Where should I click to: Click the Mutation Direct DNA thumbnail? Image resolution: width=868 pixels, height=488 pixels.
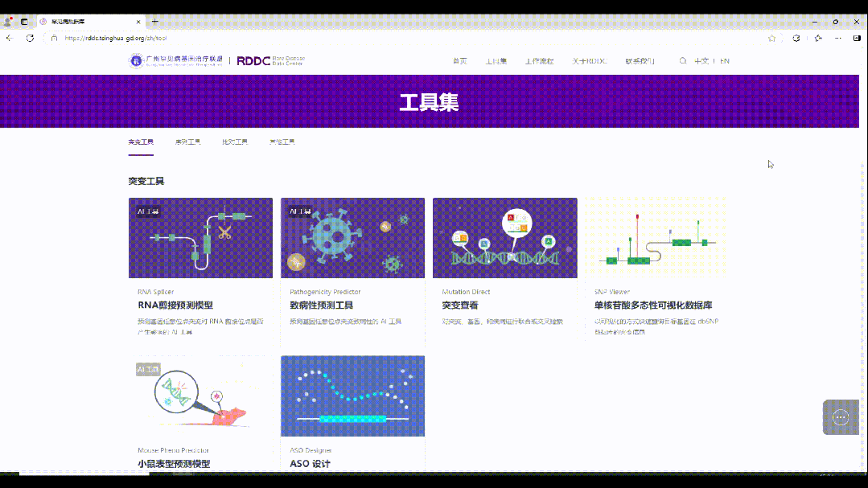click(x=504, y=238)
